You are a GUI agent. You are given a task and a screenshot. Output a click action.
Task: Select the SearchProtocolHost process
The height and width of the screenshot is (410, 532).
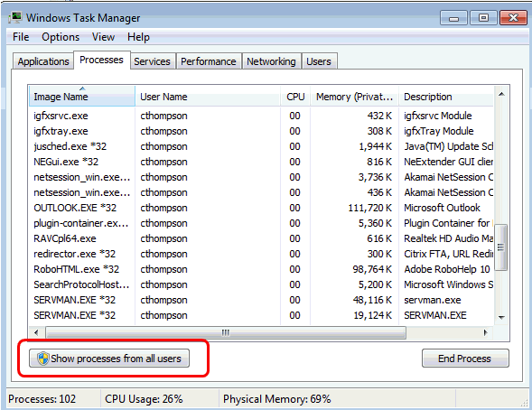pos(261,284)
